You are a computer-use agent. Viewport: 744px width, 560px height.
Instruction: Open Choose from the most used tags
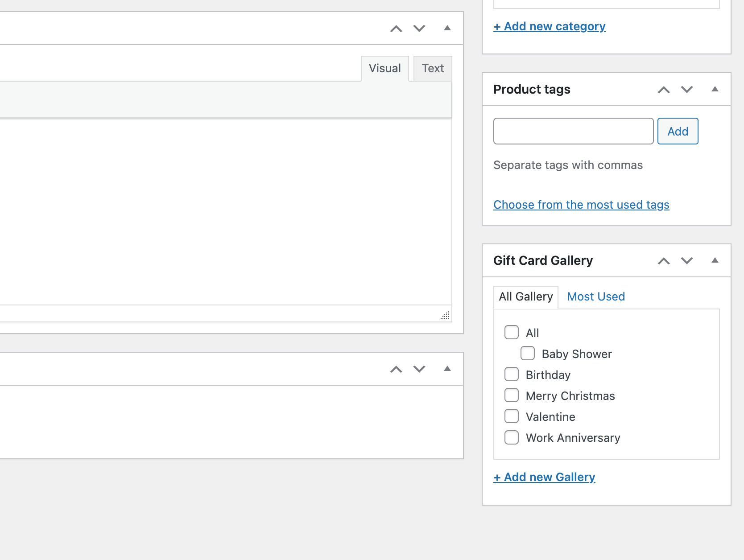point(581,204)
